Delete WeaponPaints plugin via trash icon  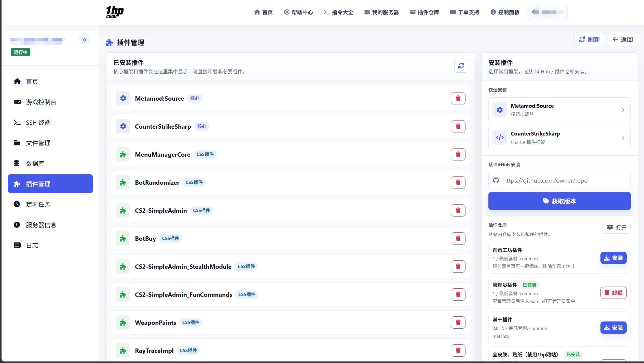pos(458,322)
